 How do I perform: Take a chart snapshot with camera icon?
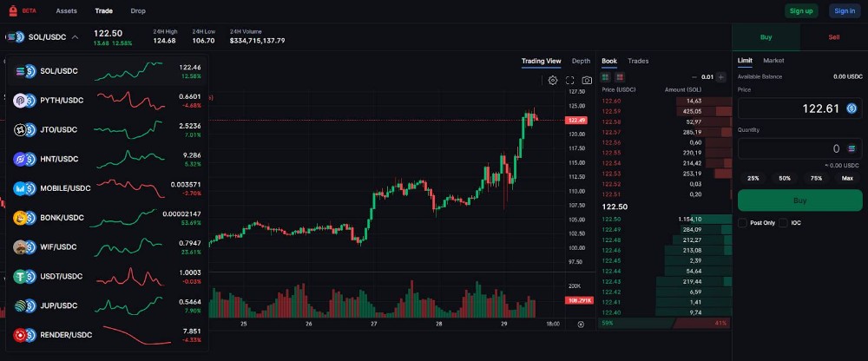pyautogui.click(x=588, y=80)
